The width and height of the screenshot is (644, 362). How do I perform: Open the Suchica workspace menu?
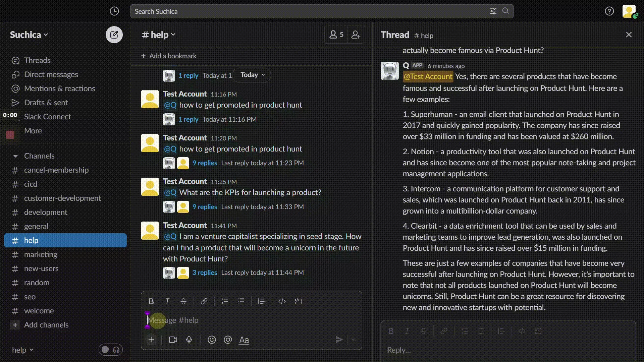(x=29, y=35)
